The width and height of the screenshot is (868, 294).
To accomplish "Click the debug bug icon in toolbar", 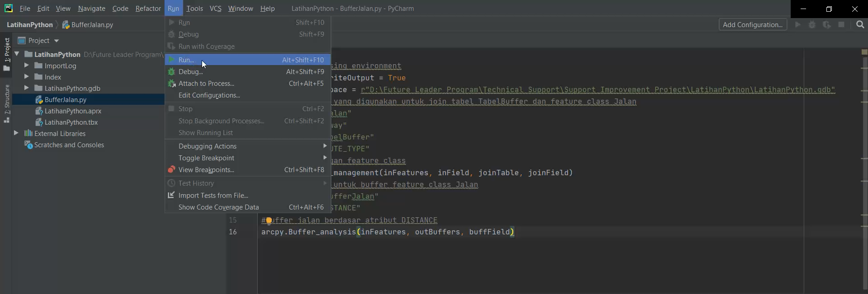I will click(812, 25).
